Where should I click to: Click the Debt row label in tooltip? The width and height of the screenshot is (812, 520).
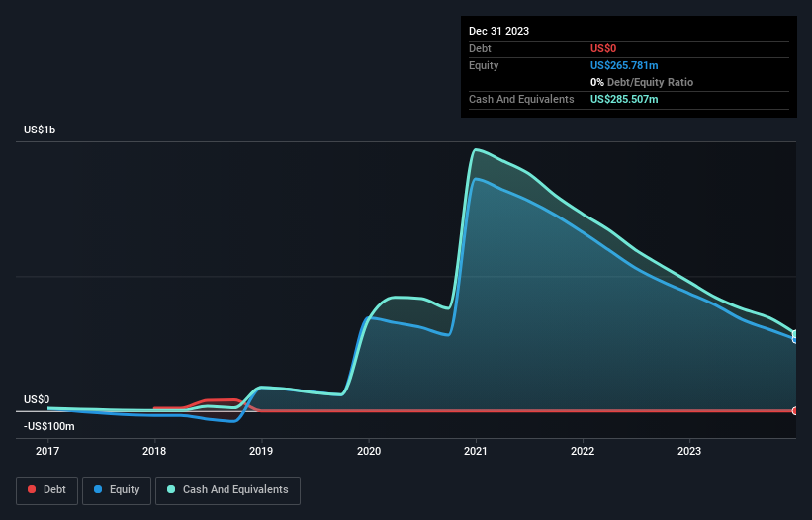click(x=480, y=48)
